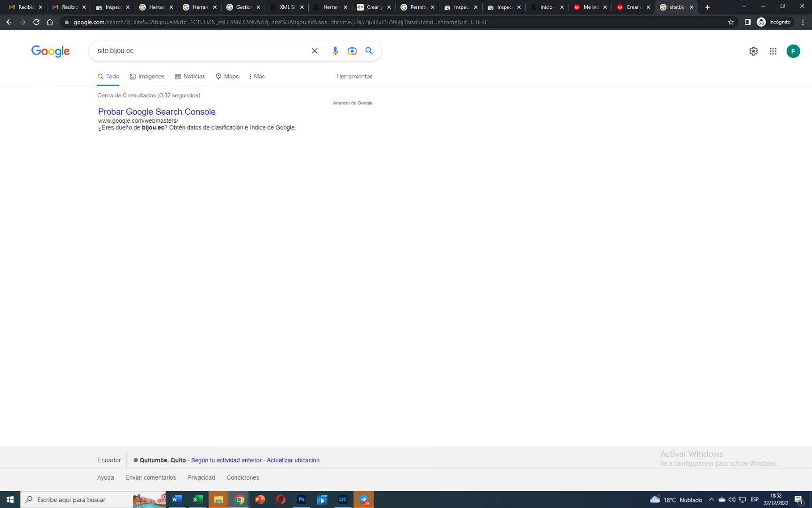Clear the search box with the X icon

(314, 51)
